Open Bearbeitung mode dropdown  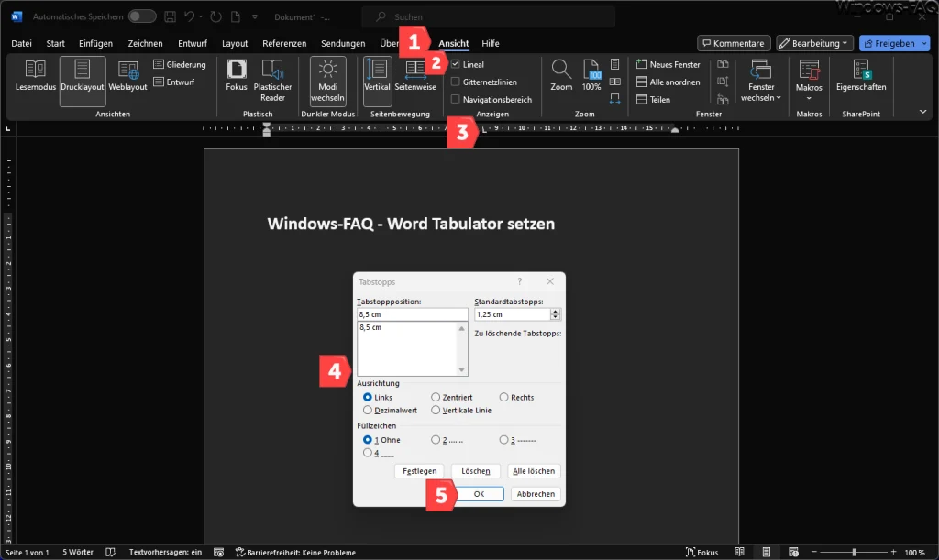coord(814,43)
